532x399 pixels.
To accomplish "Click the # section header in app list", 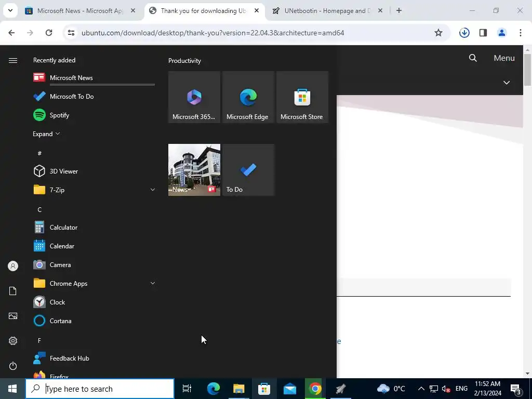I will (39, 153).
